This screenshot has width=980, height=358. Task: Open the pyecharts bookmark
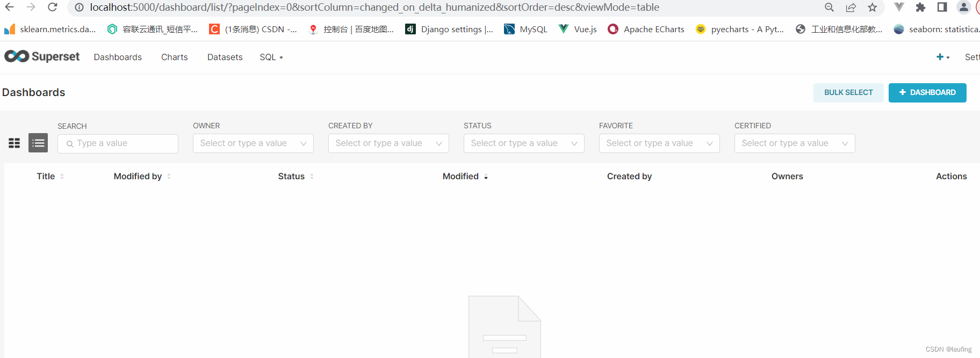coord(740,29)
